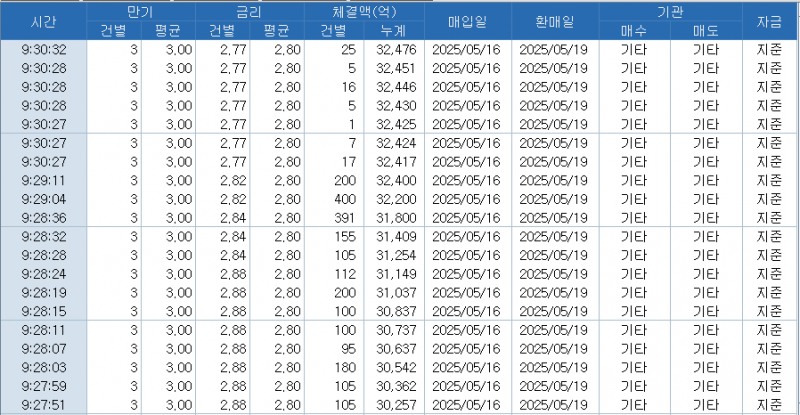This screenshot has height=415, width=800.
Task: Click the cumulative value 31,149
Action: click(396, 274)
